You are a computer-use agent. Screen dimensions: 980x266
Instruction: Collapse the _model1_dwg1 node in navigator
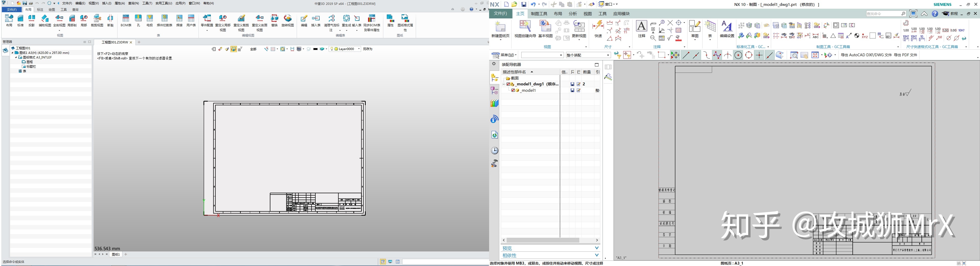504,84
